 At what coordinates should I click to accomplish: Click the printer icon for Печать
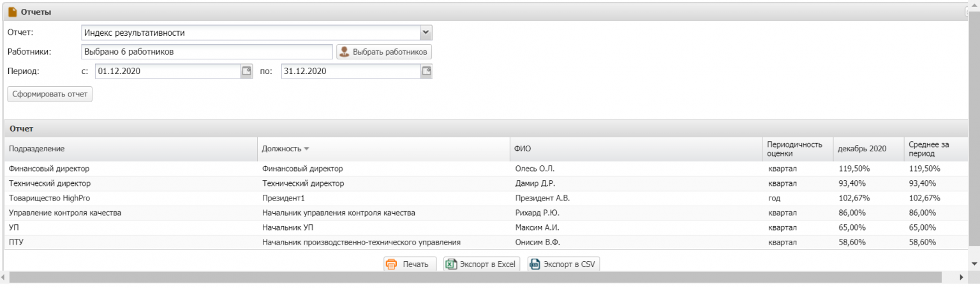click(x=392, y=264)
